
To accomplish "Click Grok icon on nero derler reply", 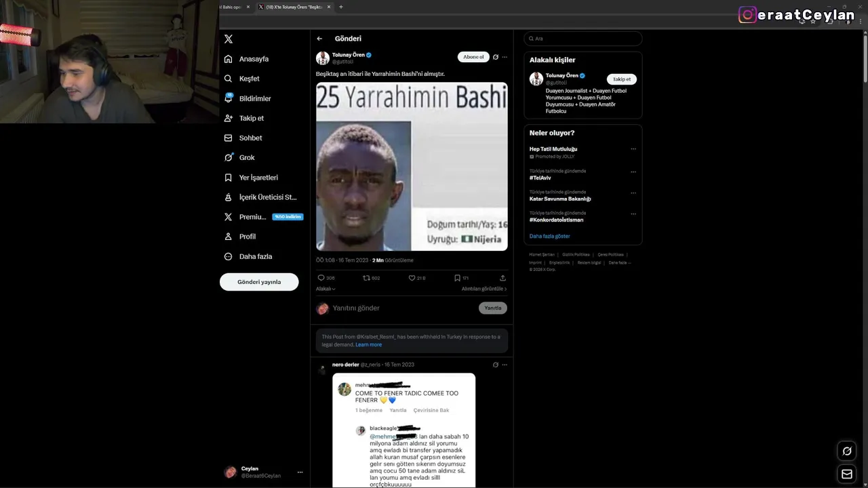I will click(496, 365).
